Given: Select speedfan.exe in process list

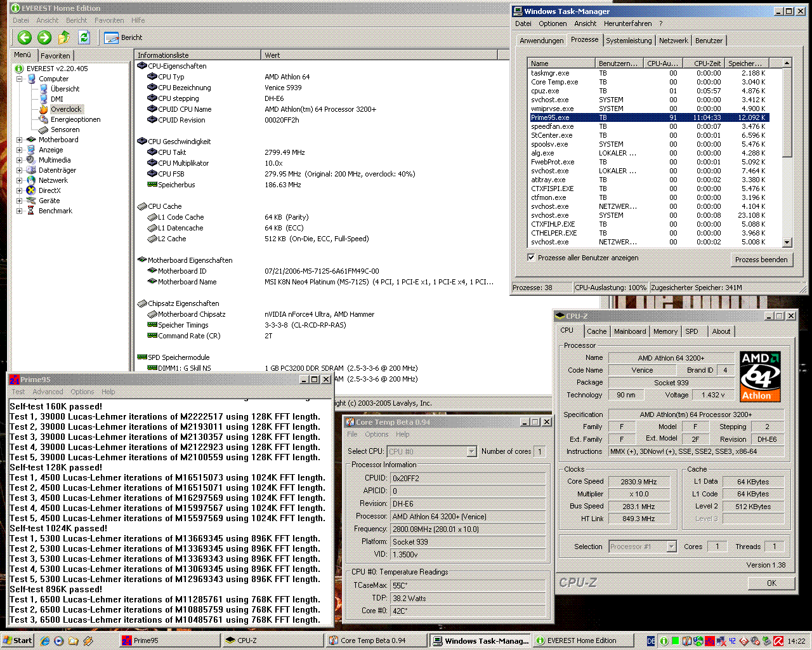Looking at the screenshot, I should 648,126.
